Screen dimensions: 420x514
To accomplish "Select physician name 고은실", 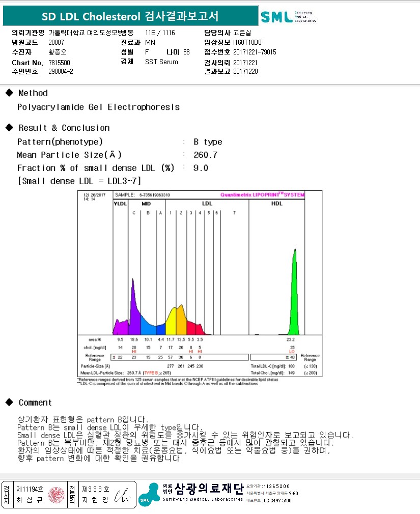I will coord(242,33).
